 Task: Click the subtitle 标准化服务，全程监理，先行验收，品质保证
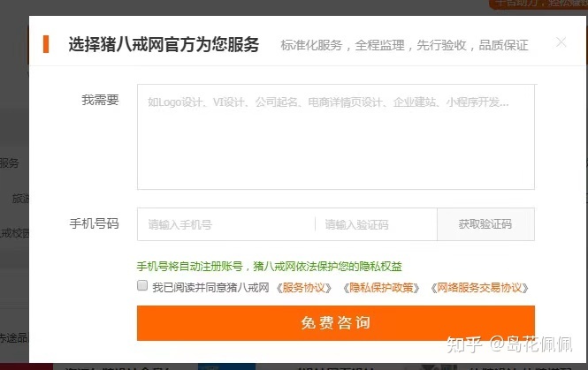click(404, 45)
